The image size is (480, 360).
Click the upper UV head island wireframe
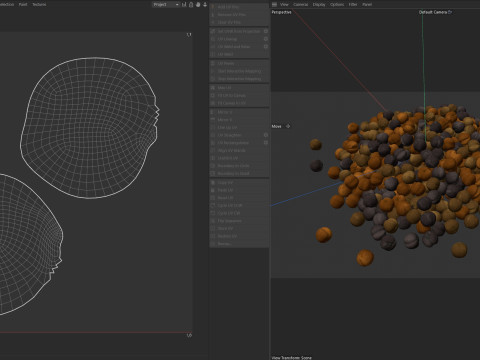tap(89, 128)
